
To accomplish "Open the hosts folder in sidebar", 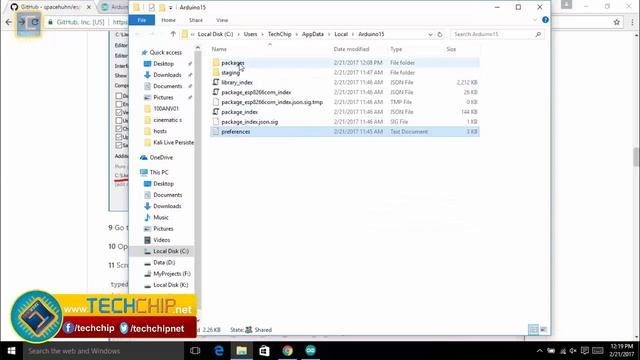I will tap(160, 131).
